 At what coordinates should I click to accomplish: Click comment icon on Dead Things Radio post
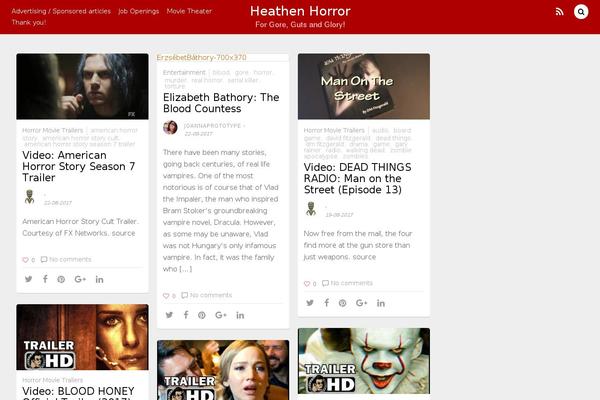325,283
